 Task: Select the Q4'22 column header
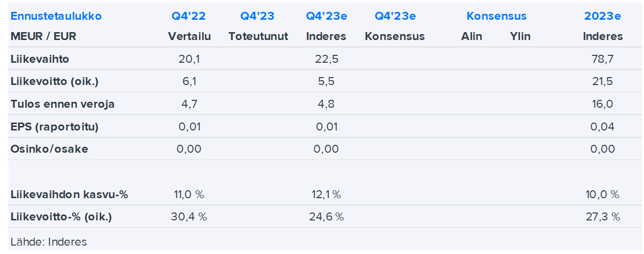click(188, 16)
